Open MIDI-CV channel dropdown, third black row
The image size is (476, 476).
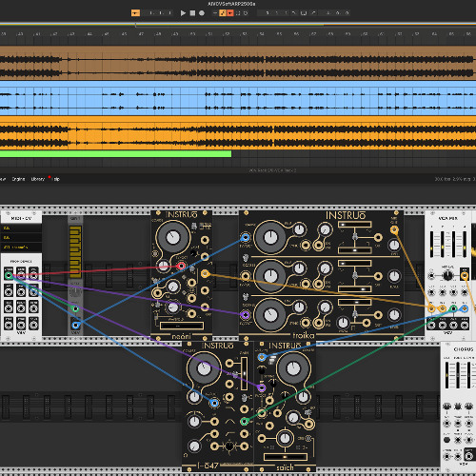click(21, 247)
